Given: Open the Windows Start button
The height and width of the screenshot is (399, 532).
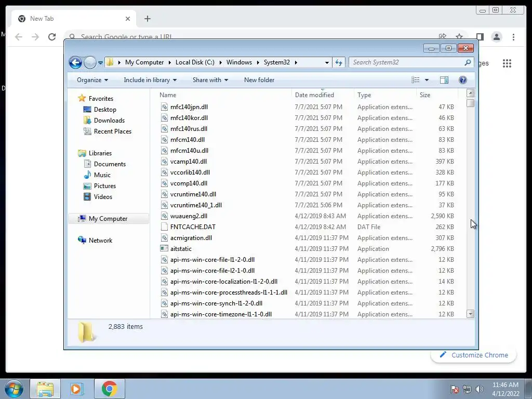Looking at the screenshot, I should 14,389.
